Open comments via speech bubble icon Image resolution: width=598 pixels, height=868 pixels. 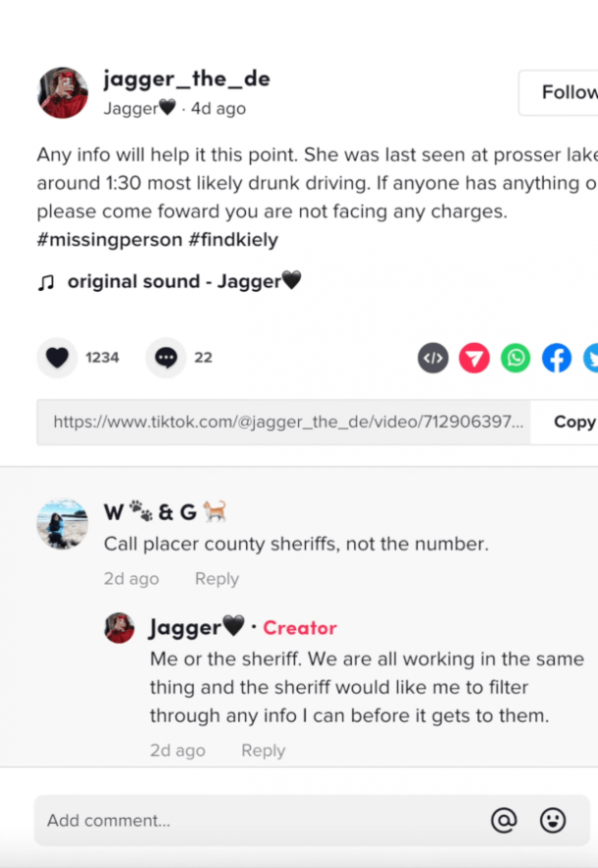point(166,358)
